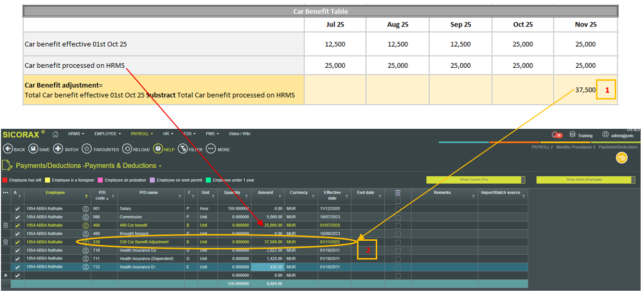Delete the 400 Car benefit row via trash icon

point(6,225)
